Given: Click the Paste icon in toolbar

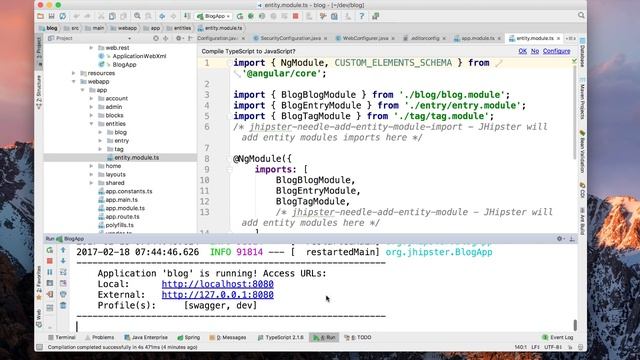Looking at the screenshot, I should click(123, 16).
